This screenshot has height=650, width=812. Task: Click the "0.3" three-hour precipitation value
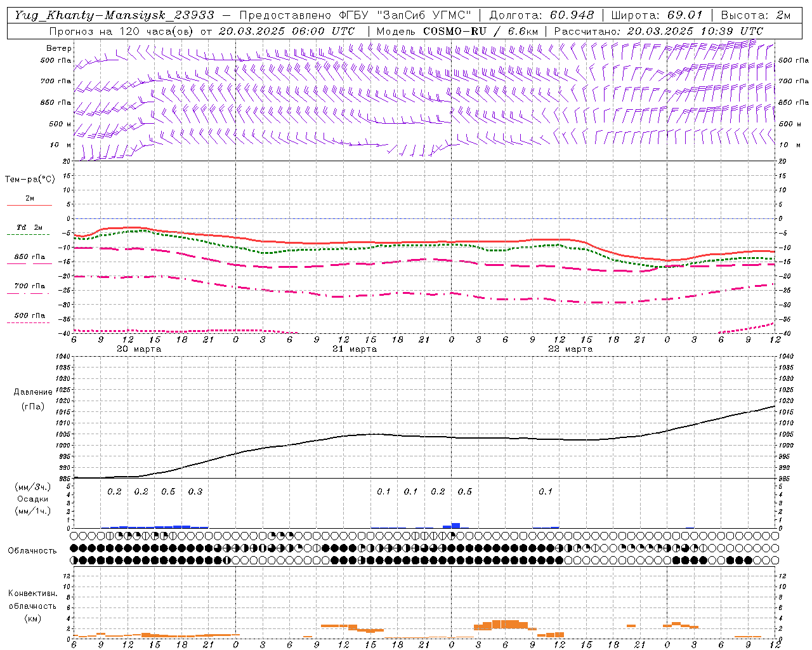coord(195,491)
